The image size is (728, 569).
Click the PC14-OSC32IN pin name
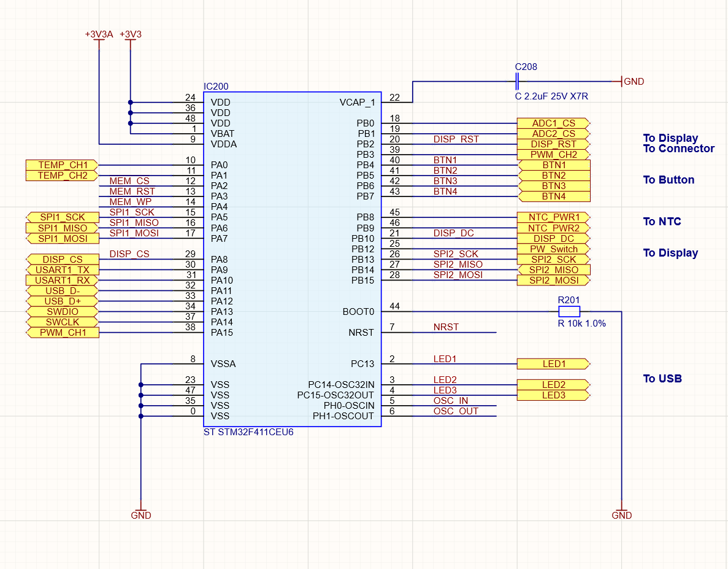coord(341,385)
